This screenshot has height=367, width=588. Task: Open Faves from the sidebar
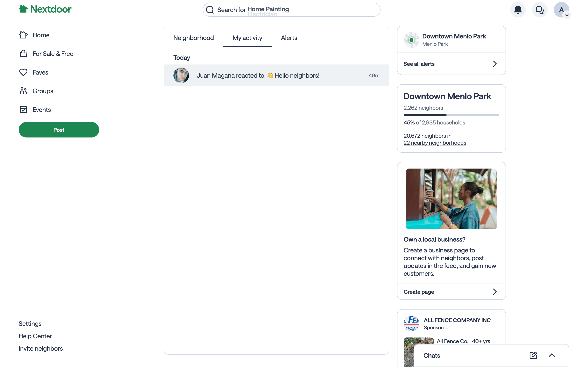(23, 72)
